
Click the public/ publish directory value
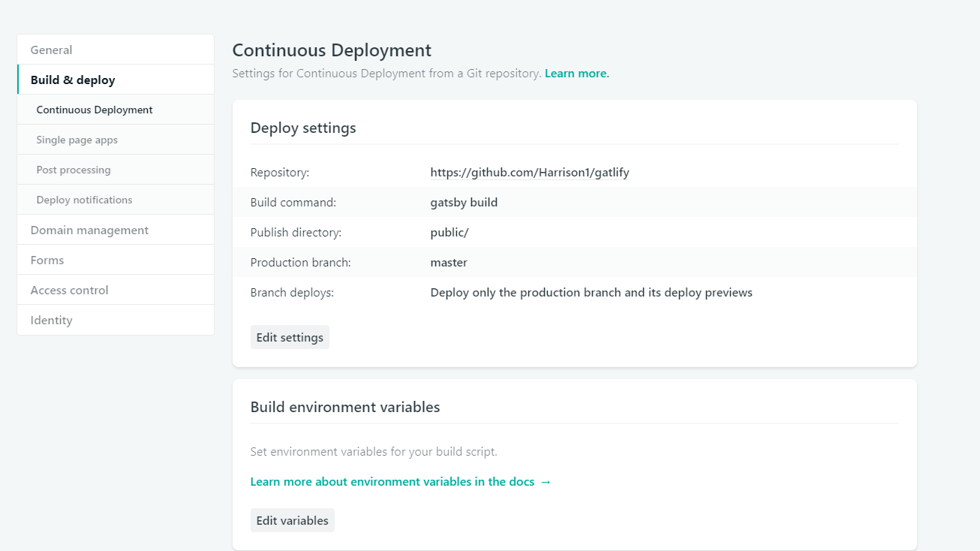(x=449, y=233)
